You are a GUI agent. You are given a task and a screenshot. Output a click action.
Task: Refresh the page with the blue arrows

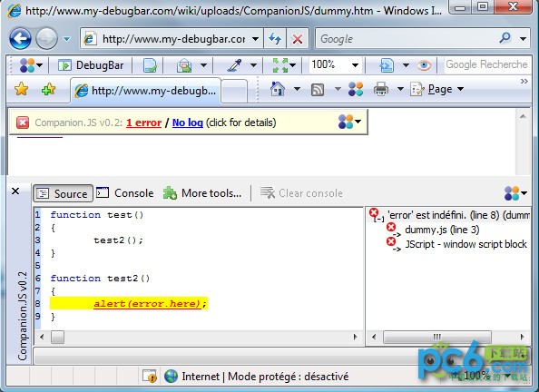(x=275, y=38)
